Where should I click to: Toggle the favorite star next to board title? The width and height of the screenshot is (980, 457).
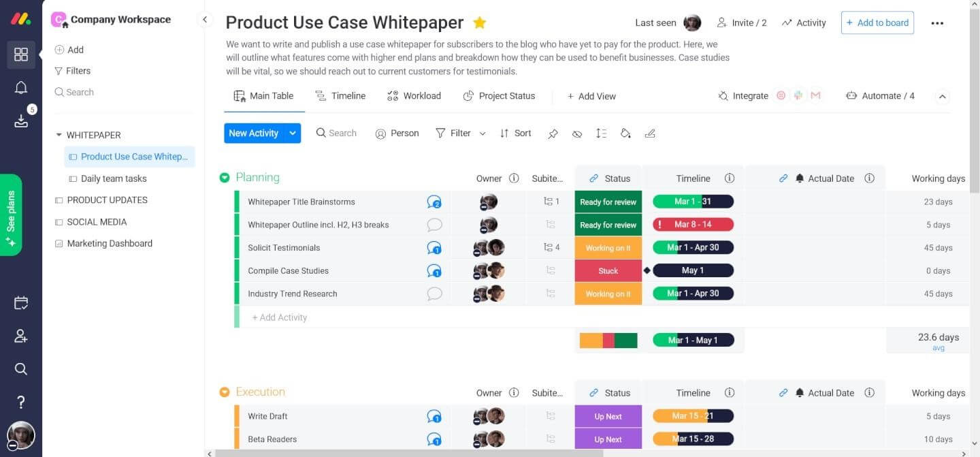point(480,22)
